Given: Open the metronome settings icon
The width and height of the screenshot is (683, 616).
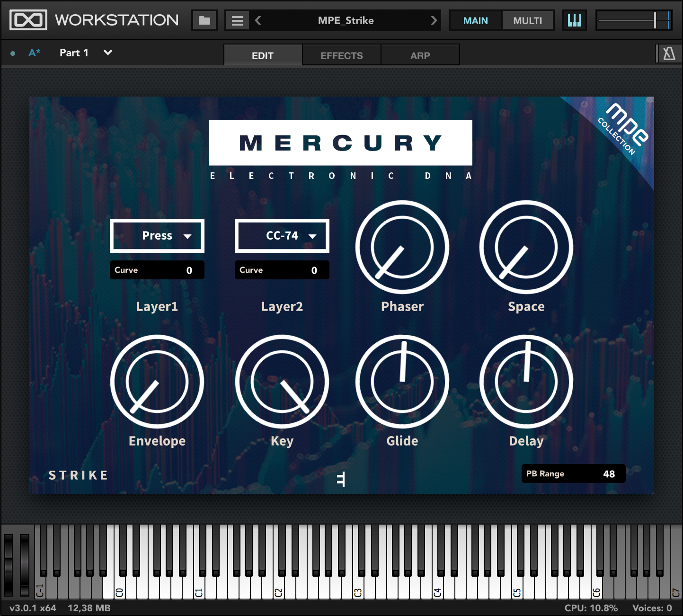Looking at the screenshot, I should pos(669,54).
